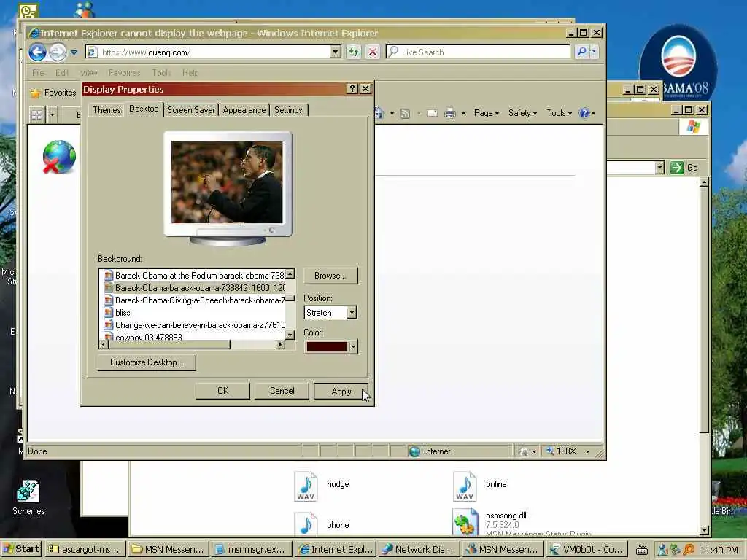Click the MSN Messenger tray icon
The width and height of the screenshot is (747, 560).
coord(662,550)
